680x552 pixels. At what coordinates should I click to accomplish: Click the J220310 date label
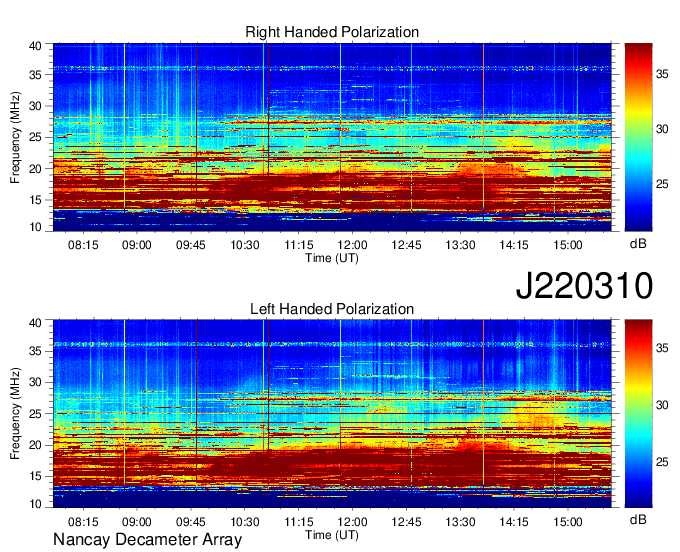(584, 285)
